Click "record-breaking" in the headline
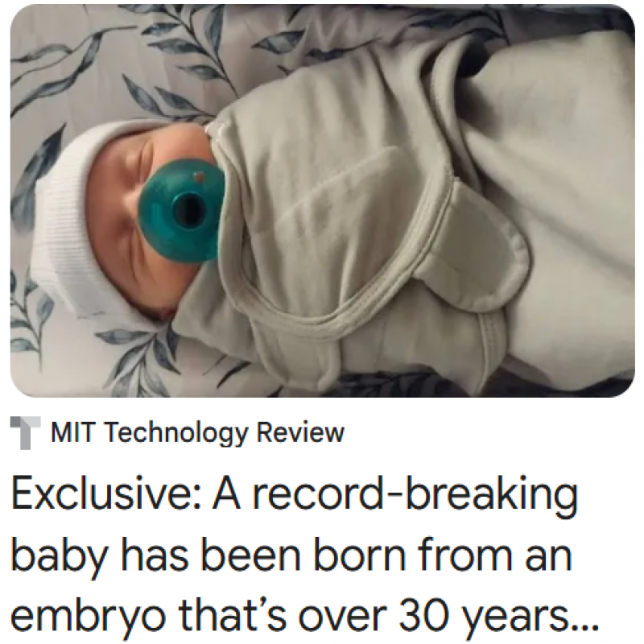The height and width of the screenshot is (644, 644). (415, 494)
